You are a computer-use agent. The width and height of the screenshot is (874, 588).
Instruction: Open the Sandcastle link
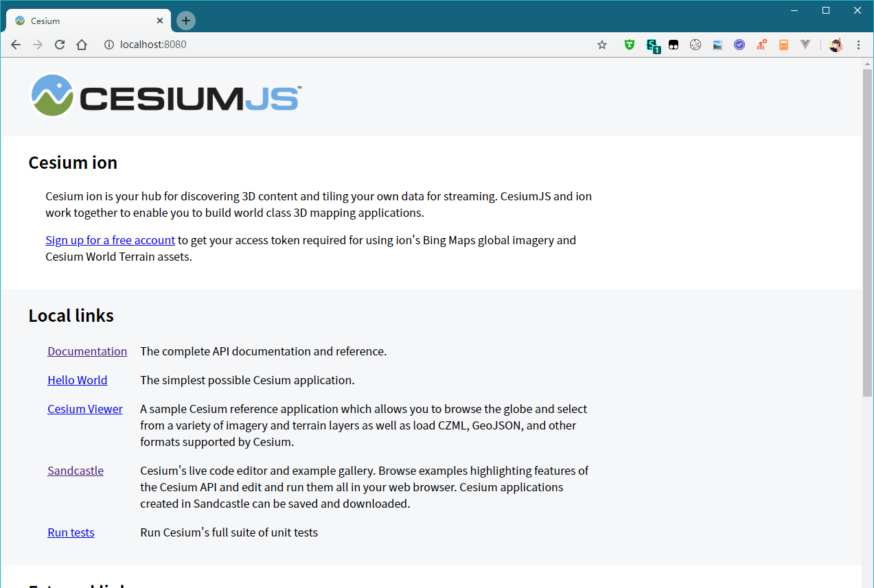pyautogui.click(x=76, y=471)
